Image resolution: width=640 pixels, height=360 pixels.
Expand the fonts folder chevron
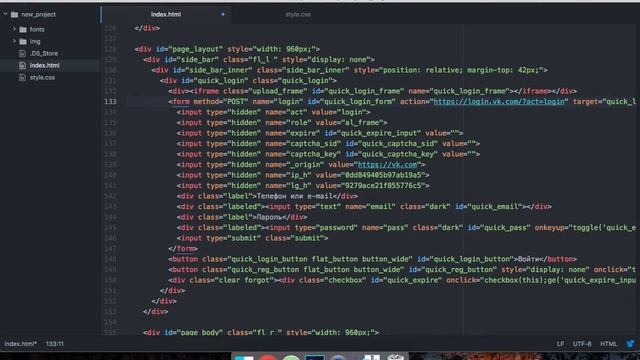point(14,29)
